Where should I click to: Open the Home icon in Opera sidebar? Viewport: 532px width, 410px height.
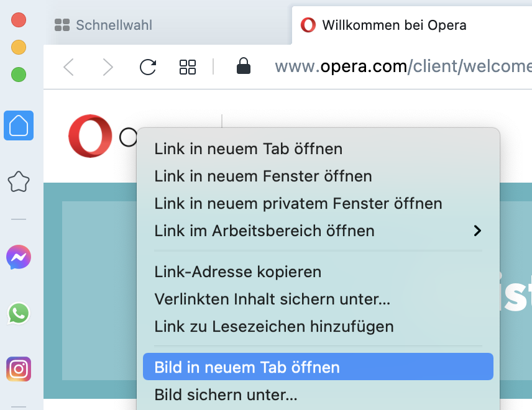[x=19, y=125]
